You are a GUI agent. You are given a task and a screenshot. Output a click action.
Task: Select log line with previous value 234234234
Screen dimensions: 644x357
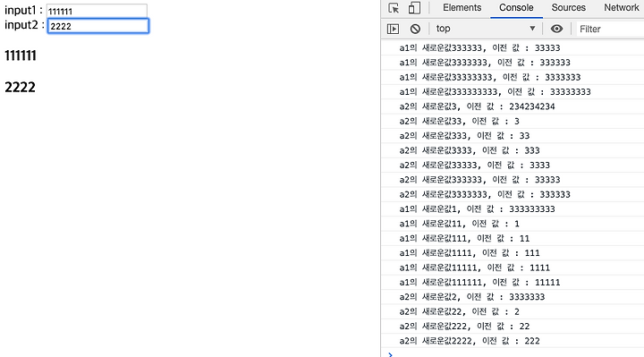[513, 106]
